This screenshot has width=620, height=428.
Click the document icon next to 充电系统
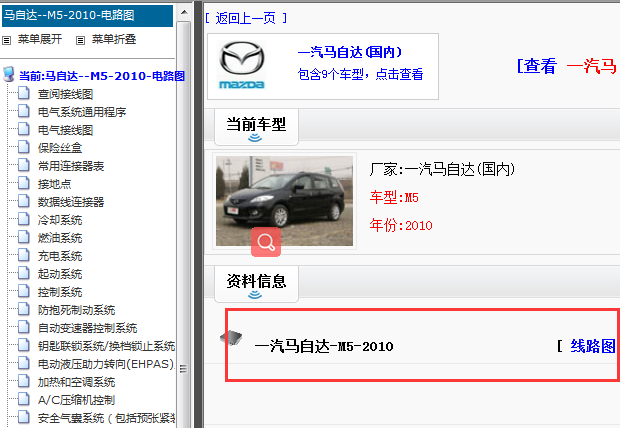click(24, 255)
